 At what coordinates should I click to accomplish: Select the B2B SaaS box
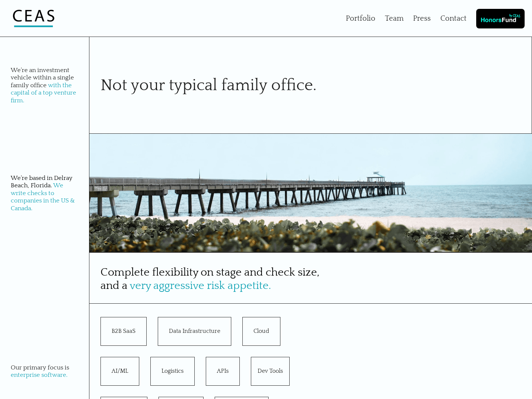point(123,331)
